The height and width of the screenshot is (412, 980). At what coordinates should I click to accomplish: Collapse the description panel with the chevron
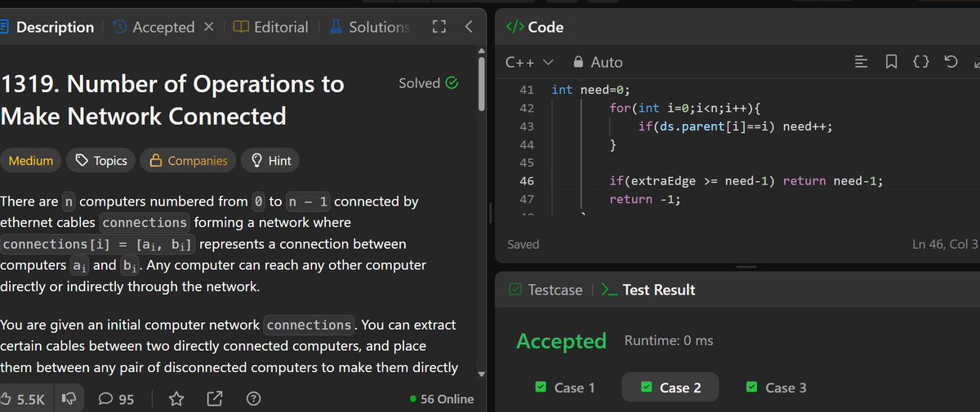(469, 27)
